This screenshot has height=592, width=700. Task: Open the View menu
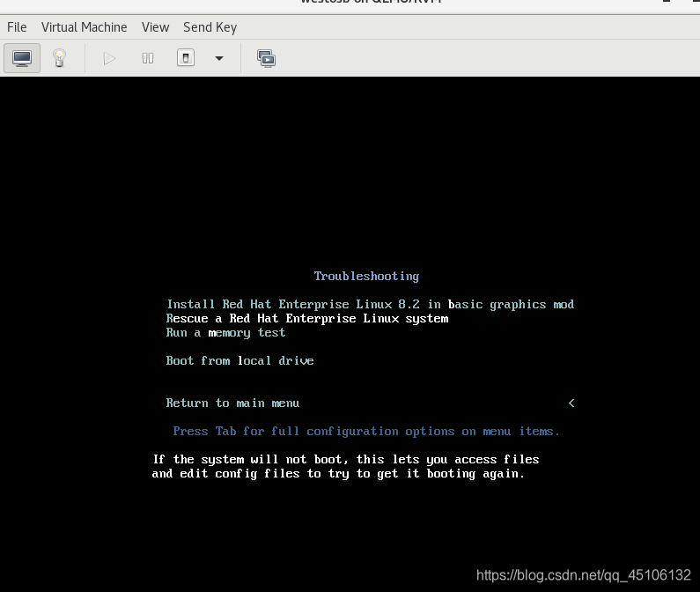155,27
